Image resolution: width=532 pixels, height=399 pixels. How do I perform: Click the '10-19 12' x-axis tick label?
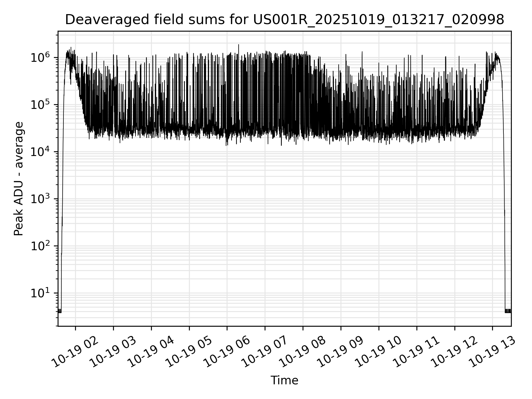[455, 352]
